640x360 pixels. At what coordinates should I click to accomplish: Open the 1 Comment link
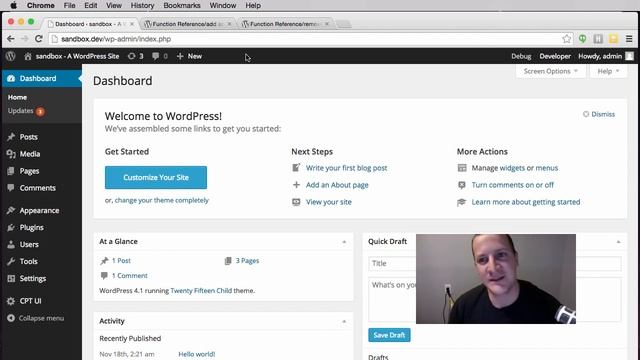[x=130, y=276]
